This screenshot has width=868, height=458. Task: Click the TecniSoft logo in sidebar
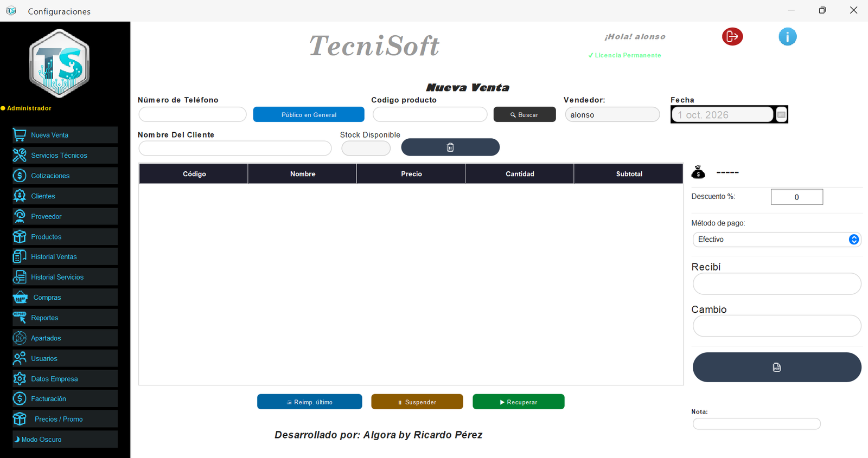click(x=59, y=64)
